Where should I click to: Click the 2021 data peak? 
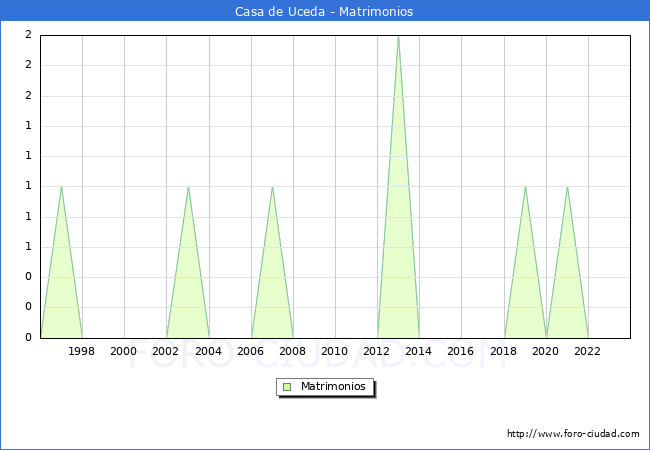pyautogui.click(x=567, y=187)
